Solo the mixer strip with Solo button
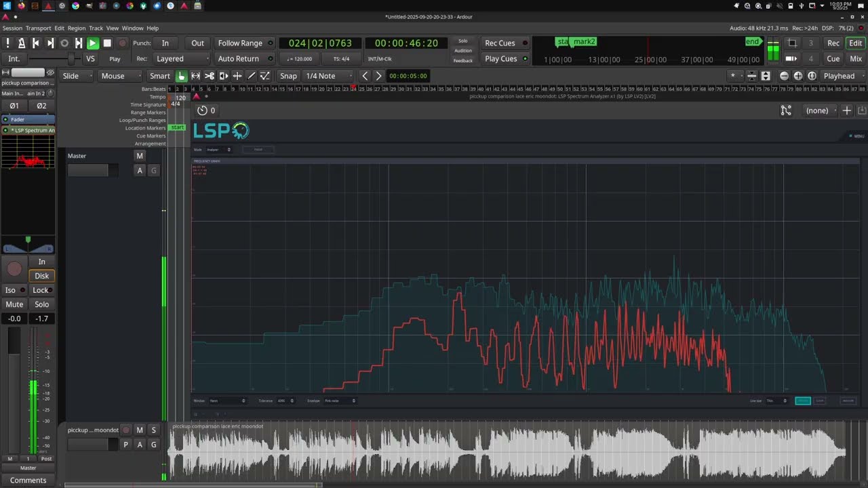 pos(41,304)
